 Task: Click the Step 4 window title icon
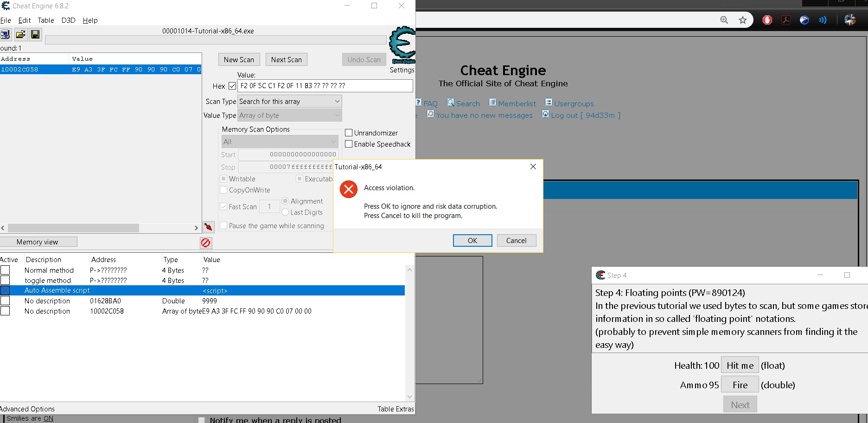[600, 275]
